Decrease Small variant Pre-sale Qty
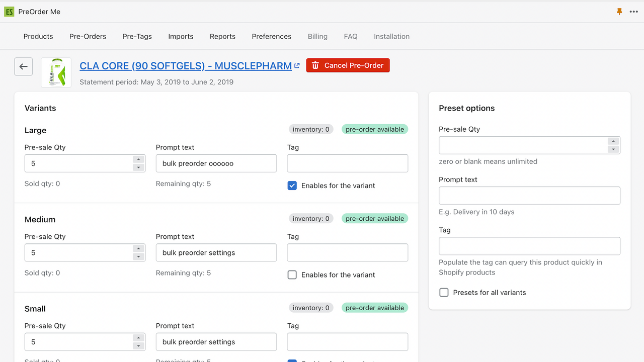The width and height of the screenshot is (644, 362). coord(139,346)
